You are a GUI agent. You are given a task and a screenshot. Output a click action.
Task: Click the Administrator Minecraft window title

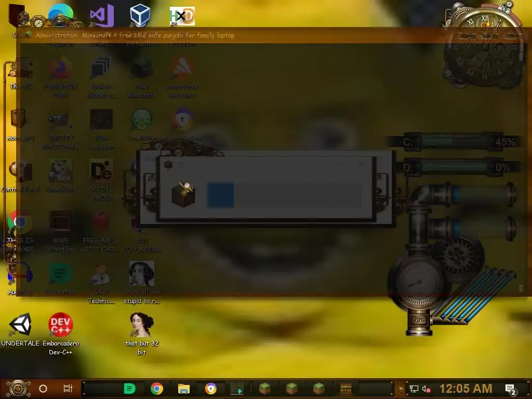135,35
